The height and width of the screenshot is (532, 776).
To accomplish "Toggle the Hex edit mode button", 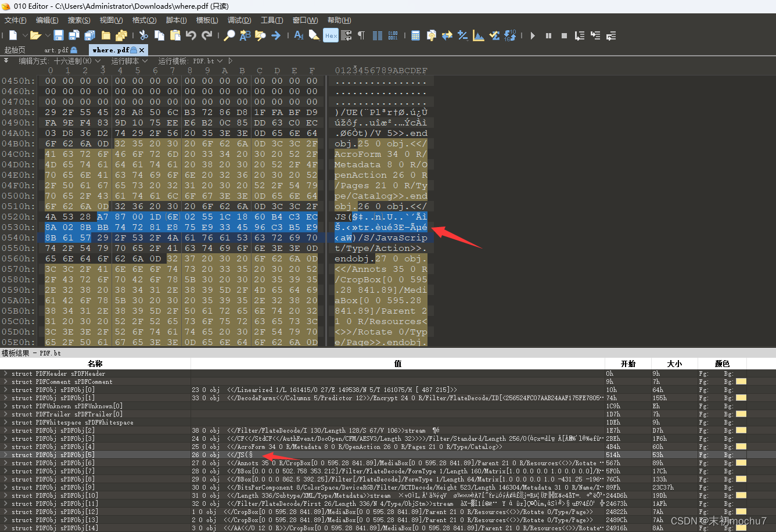I will pos(330,35).
